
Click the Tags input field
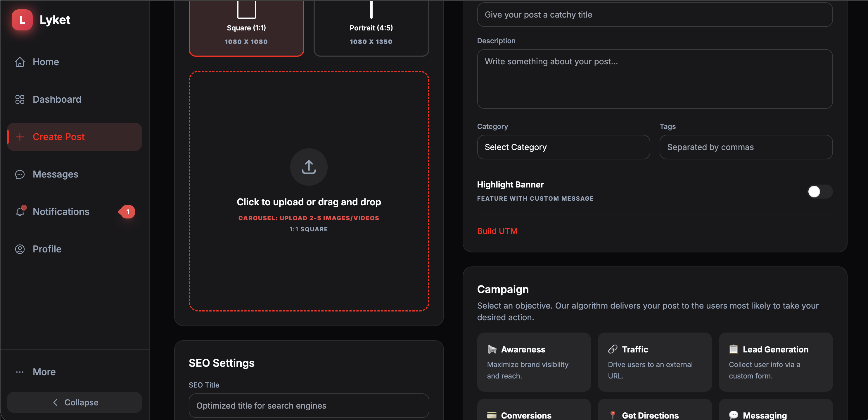746,147
